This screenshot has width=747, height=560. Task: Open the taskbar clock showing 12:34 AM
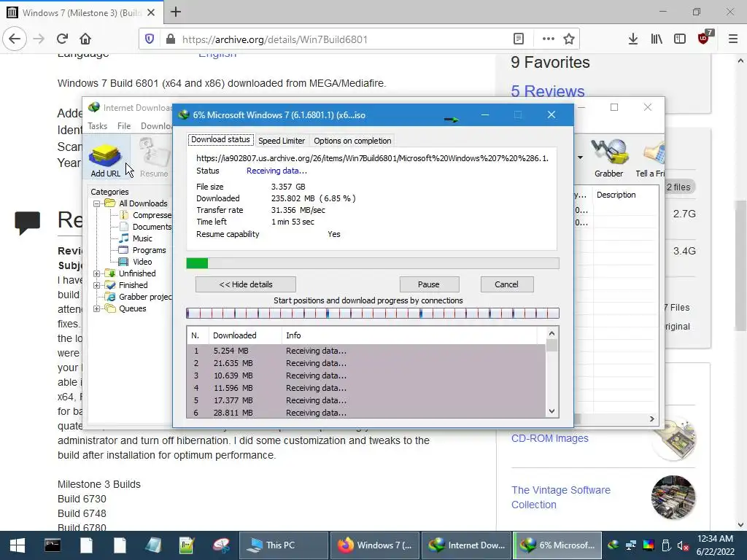coord(715,545)
